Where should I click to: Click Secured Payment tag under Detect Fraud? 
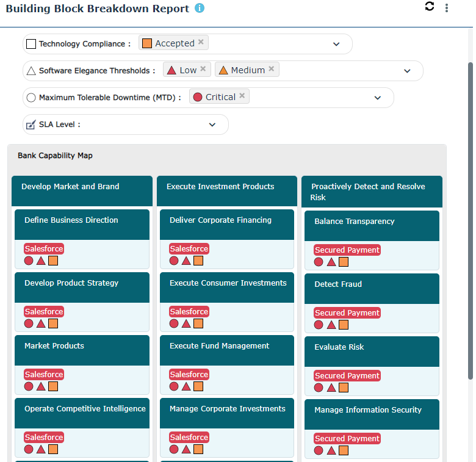coord(347,313)
